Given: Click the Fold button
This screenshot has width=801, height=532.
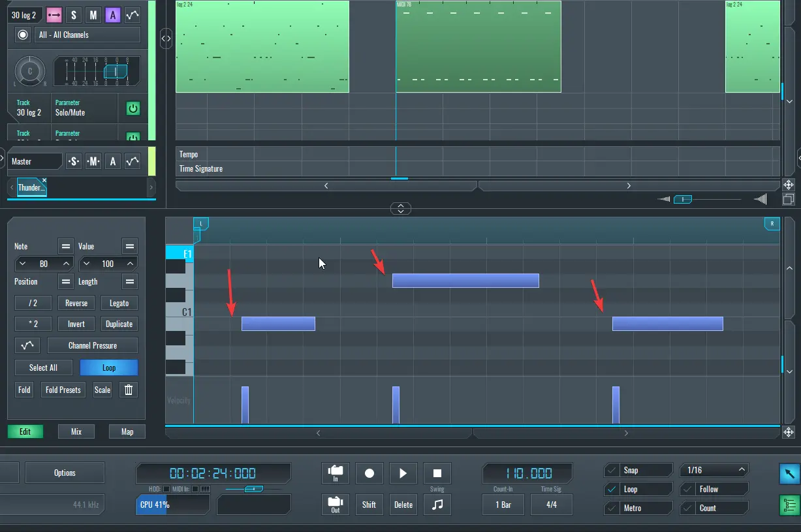Looking at the screenshot, I should 24,390.
